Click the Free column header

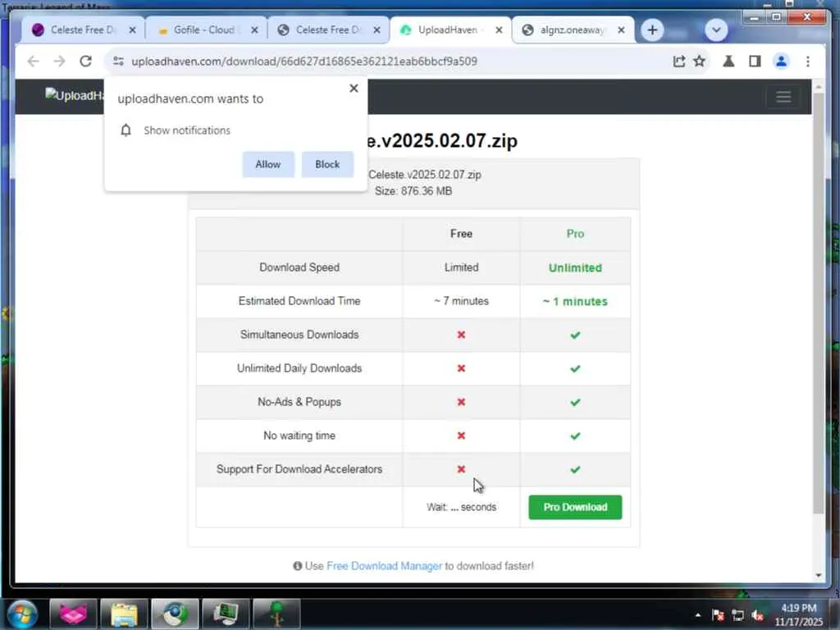[x=461, y=234]
